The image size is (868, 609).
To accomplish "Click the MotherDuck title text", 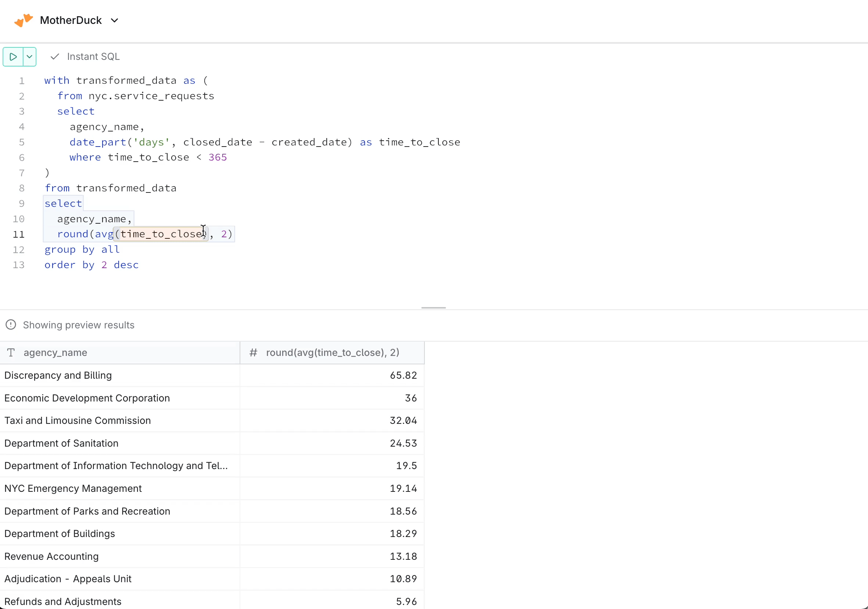I will click(x=71, y=21).
